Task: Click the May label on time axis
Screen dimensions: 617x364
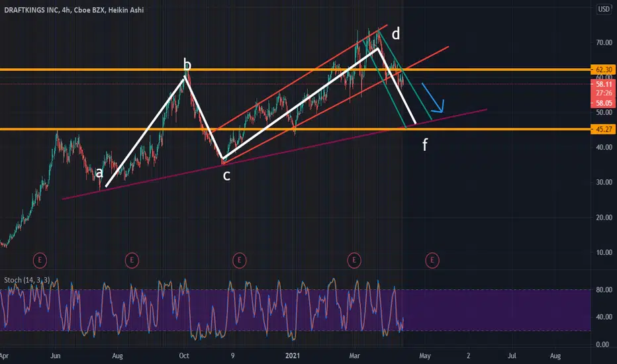Action: click(424, 356)
